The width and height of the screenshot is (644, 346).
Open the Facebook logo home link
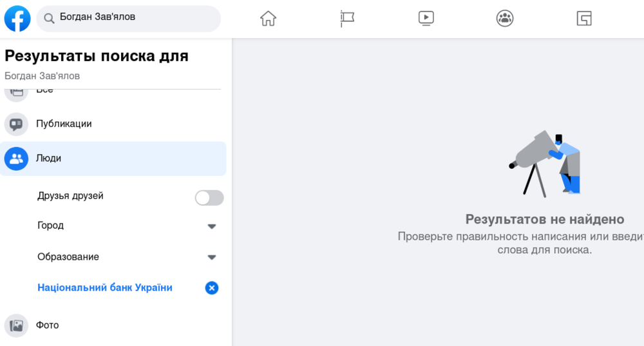[x=17, y=19]
